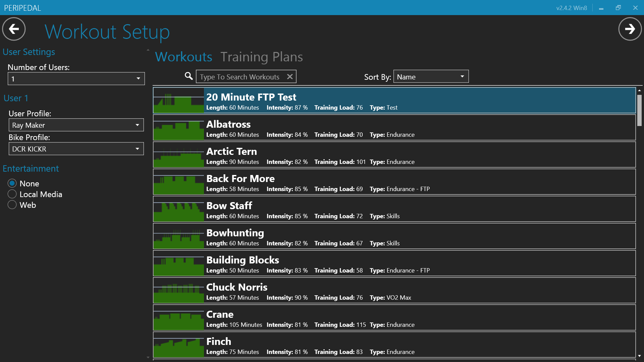644x362 pixels.
Task: Click the Building Blocks workout graph thumbnail
Action: 179,263
